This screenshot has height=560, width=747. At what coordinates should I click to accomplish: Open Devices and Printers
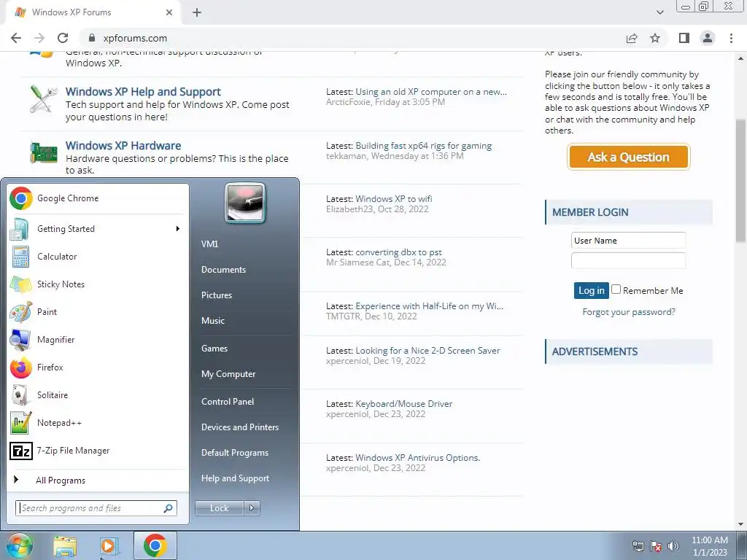pos(240,427)
